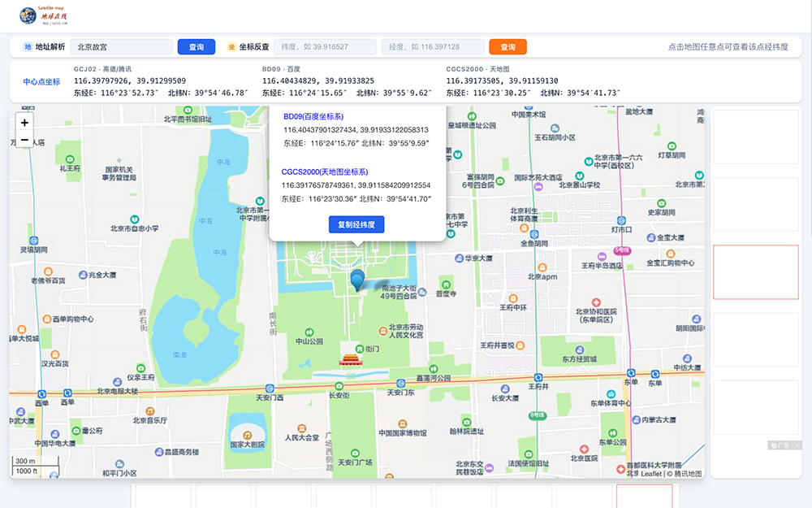Select the 金鱼胡同 subway station icon
This screenshot has height=508, width=812.
[534, 234]
